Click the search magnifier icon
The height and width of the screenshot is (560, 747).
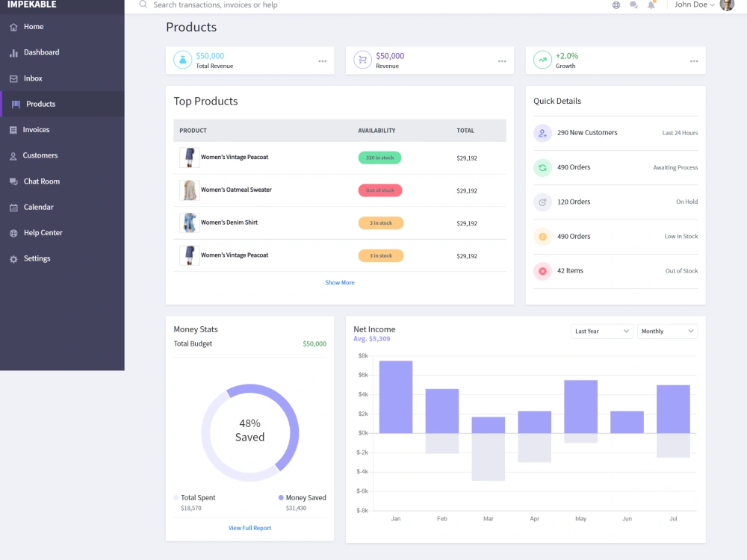coord(143,4)
